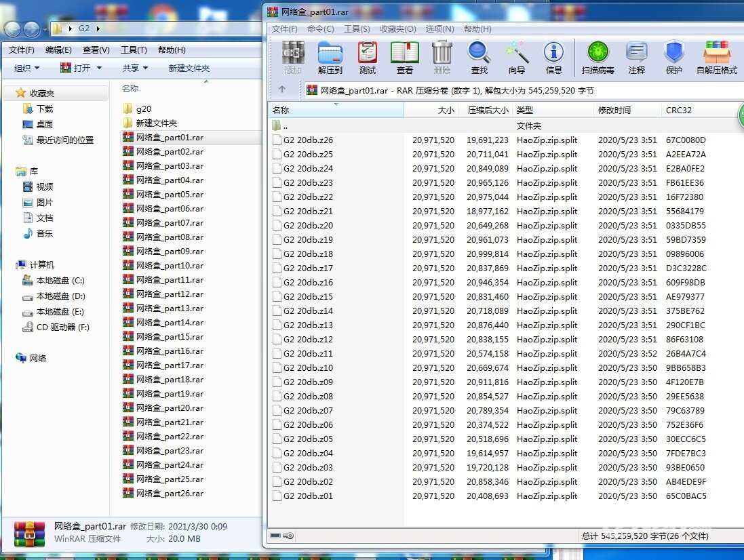Select Libraries (库) in the navigation pane

pos(27,171)
